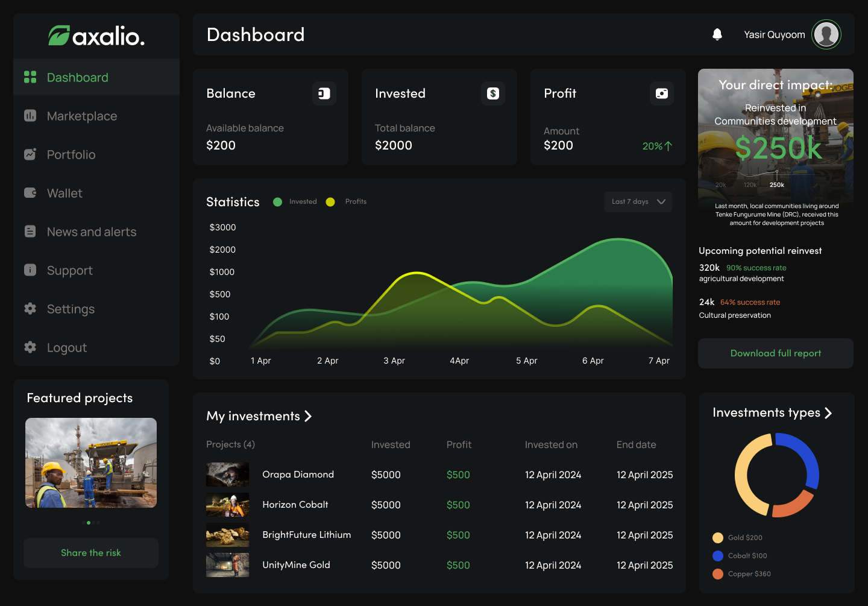This screenshot has width=868, height=606.
Task: Open the user profile avatar
Action: pos(826,34)
